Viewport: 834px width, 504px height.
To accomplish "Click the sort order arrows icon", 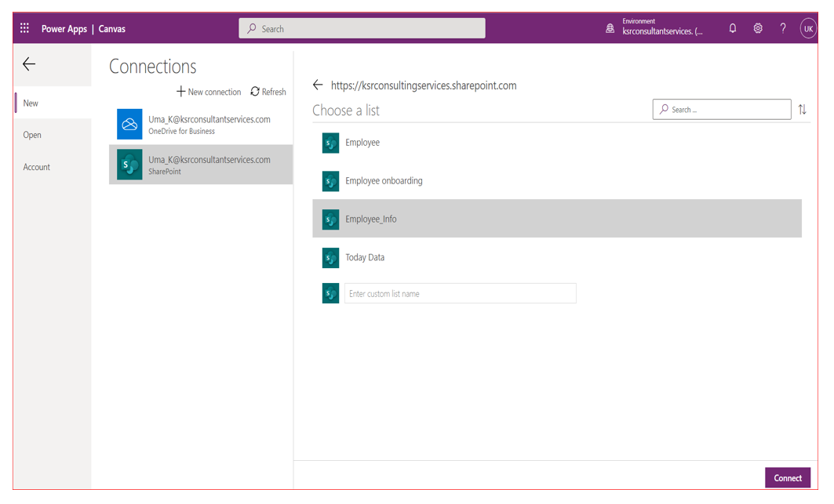I will coord(802,110).
